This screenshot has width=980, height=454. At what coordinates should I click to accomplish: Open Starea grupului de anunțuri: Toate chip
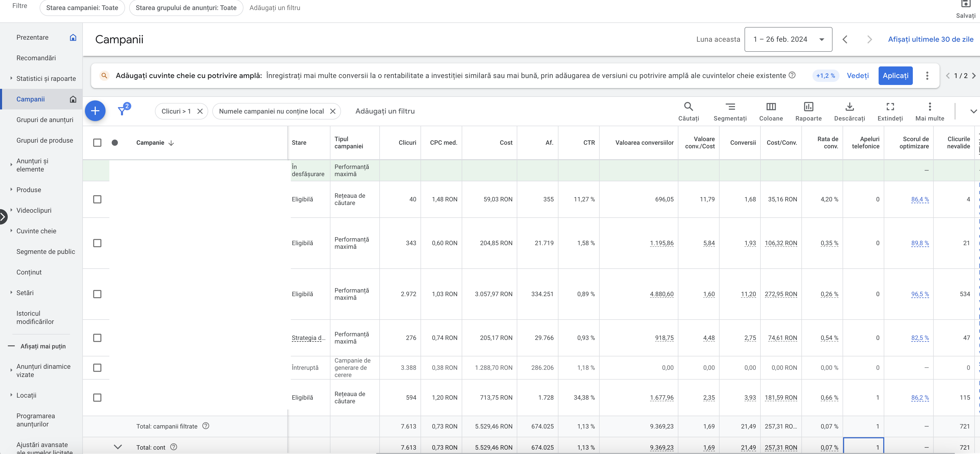(x=186, y=8)
